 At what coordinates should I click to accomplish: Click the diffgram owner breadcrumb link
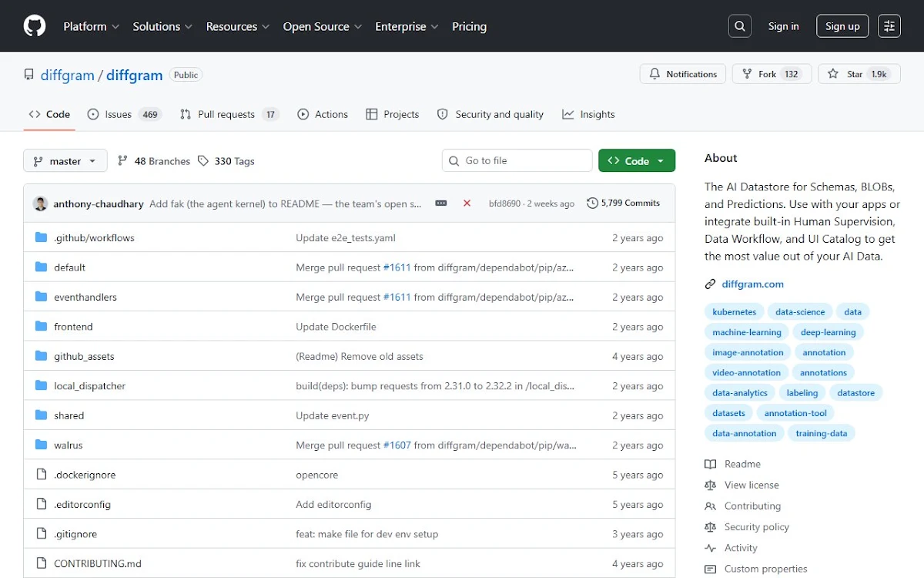[67, 76]
